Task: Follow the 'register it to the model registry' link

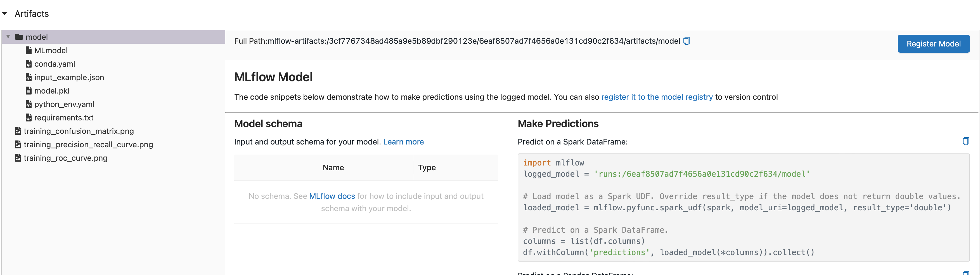Action: pos(657,97)
